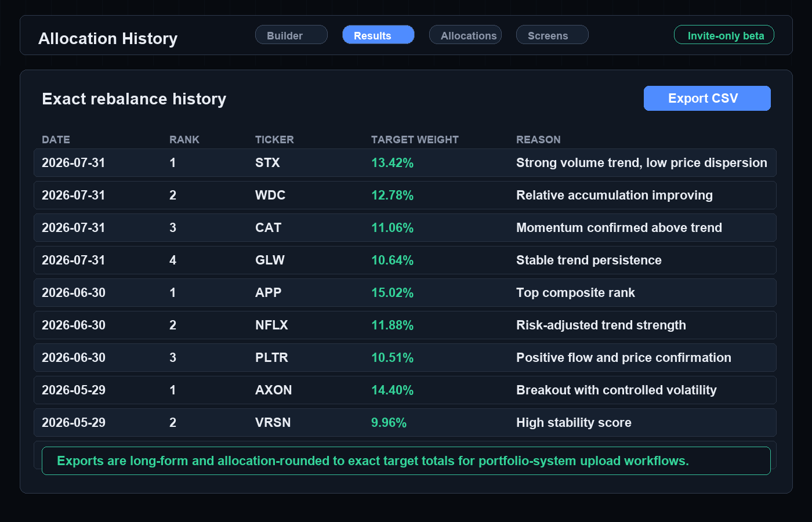
Task: Click the 10.51% target weight value
Action: point(392,358)
